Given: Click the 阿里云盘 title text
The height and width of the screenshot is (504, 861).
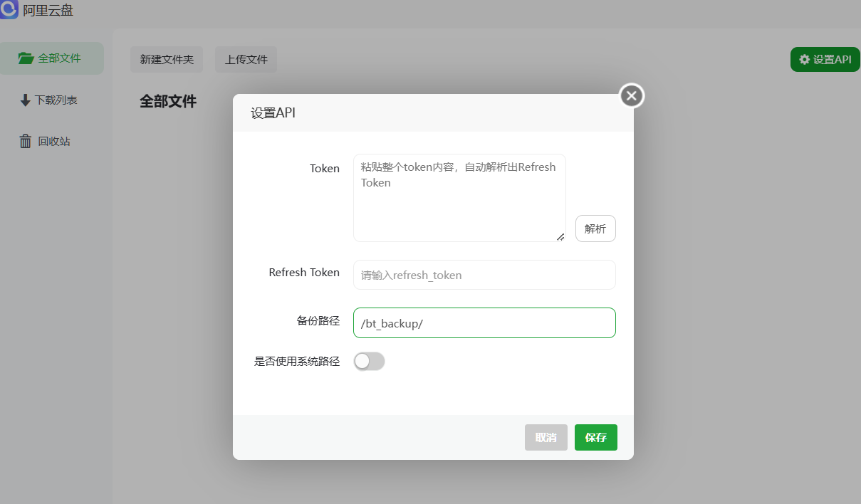Looking at the screenshot, I should [x=48, y=10].
